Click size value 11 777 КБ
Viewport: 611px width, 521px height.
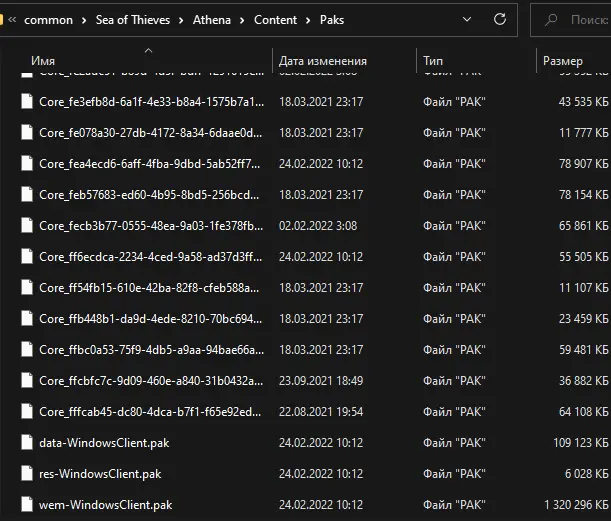pyautogui.click(x=584, y=133)
